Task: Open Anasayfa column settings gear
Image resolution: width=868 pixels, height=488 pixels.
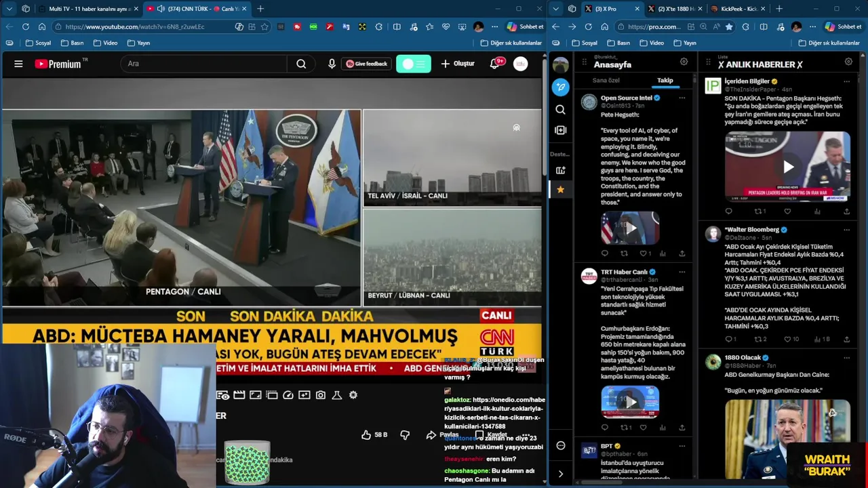Action: pos(684,62)
